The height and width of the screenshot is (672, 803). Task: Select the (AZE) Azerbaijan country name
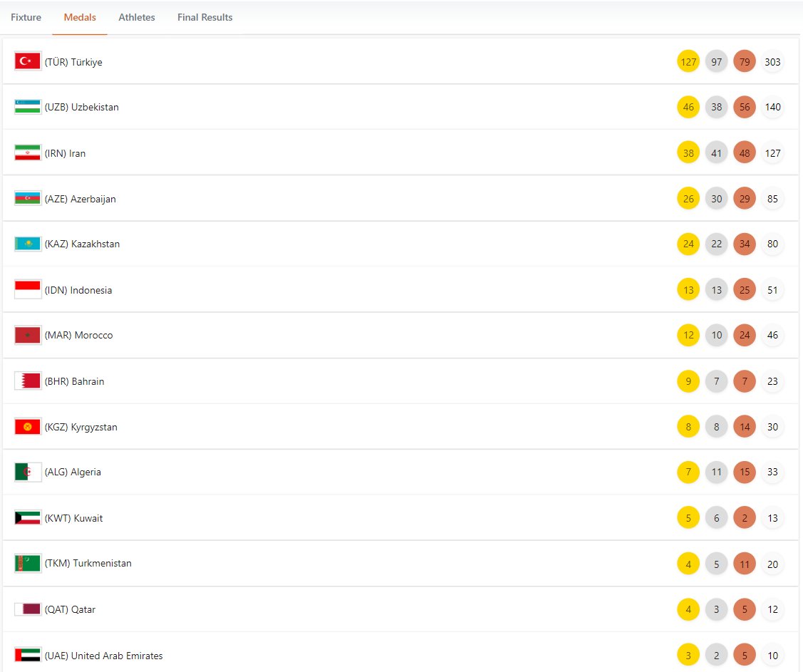pos(80,199)
